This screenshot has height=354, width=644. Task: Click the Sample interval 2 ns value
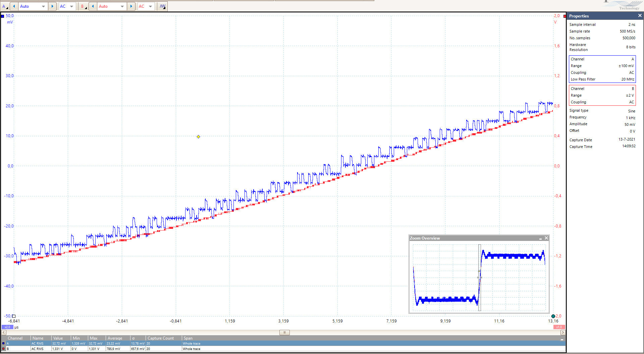[x=632, y=24]
